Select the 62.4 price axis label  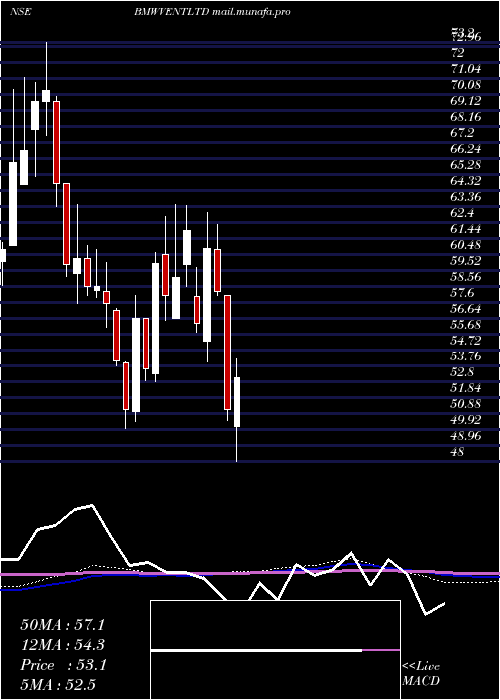point(462,212)
